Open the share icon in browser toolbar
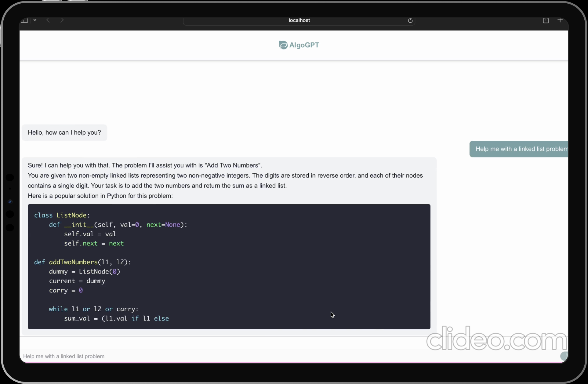 (x=546, y=20)
